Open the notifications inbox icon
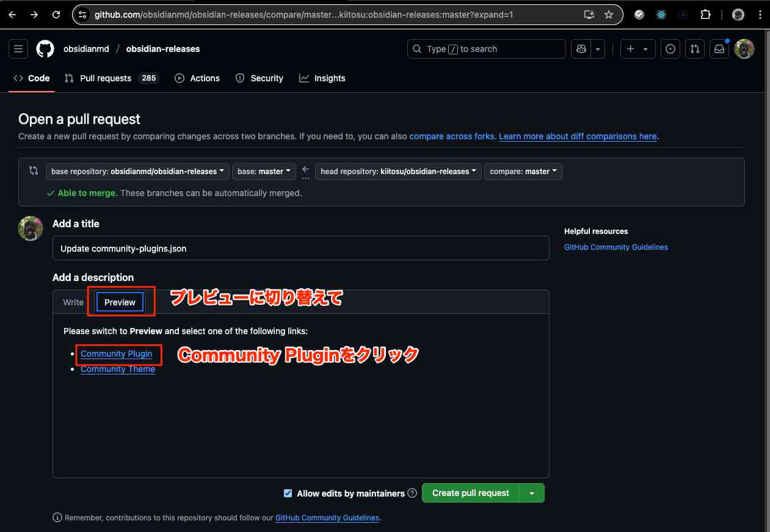This screenshot has height=532, width=770. 719,49
